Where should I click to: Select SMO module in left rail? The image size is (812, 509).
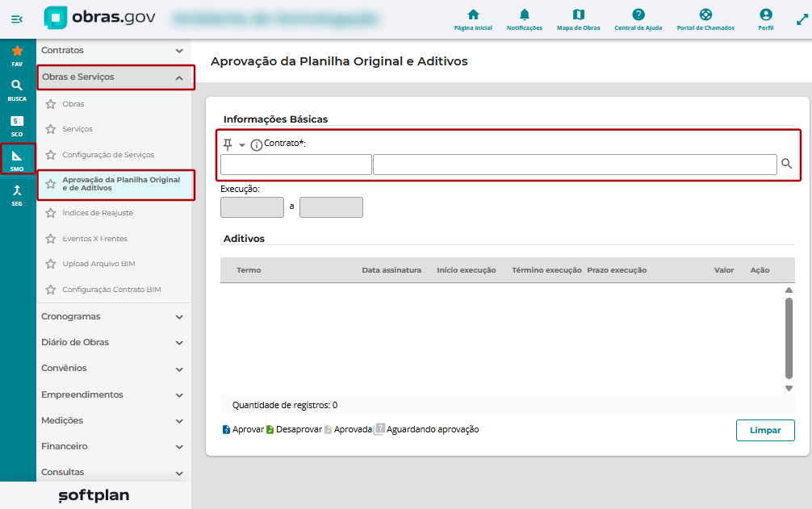17,159
